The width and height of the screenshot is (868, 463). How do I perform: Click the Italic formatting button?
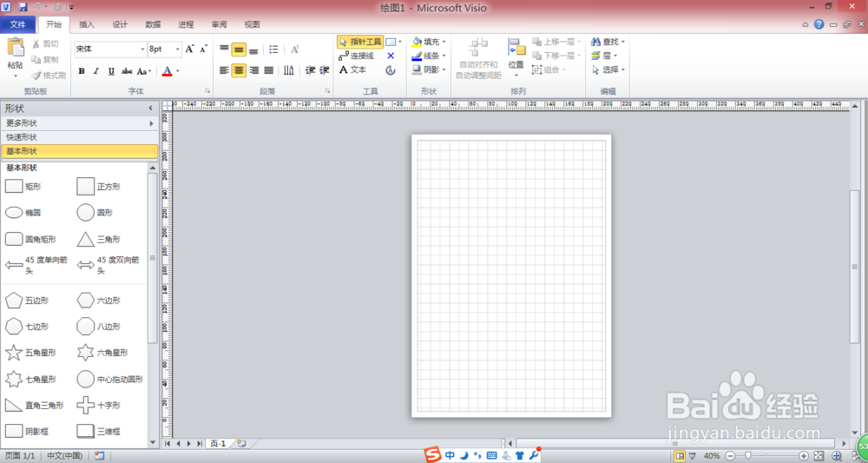click(x=96, y=71)
